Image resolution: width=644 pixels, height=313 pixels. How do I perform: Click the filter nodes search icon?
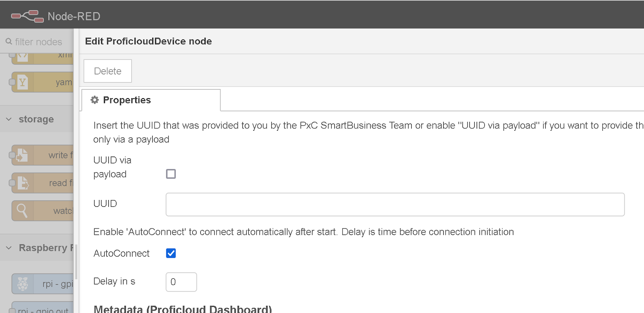tap(9, 41)
